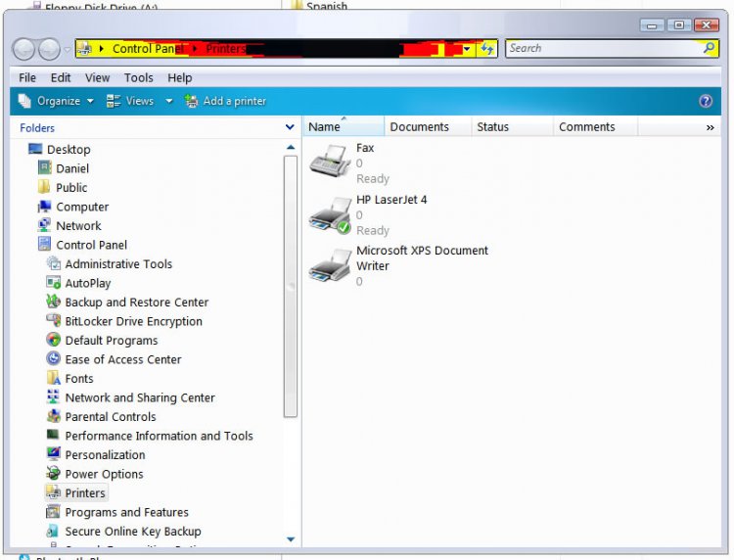The image size is (734, 560).
Task: Click the Parental Controls icon
Action: [x=54, y=416]
